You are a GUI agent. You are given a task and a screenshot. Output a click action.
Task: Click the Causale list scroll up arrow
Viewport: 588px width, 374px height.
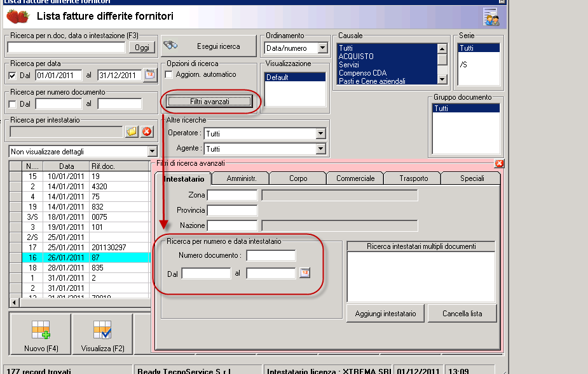442,48
